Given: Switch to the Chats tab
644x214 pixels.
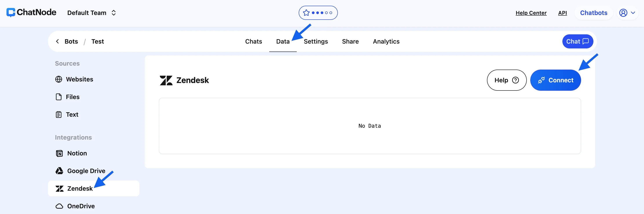Looking at the screenshot, I should pos(254,41).
